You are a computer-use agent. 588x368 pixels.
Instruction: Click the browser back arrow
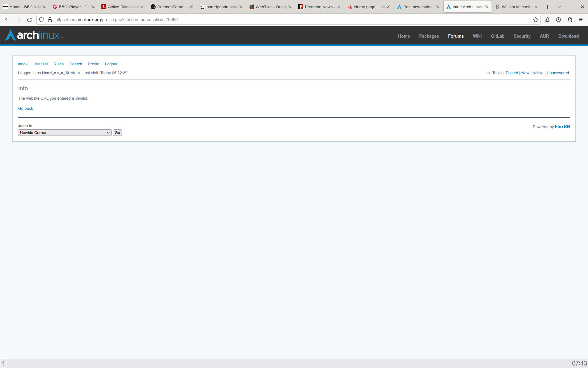point(7,20)
